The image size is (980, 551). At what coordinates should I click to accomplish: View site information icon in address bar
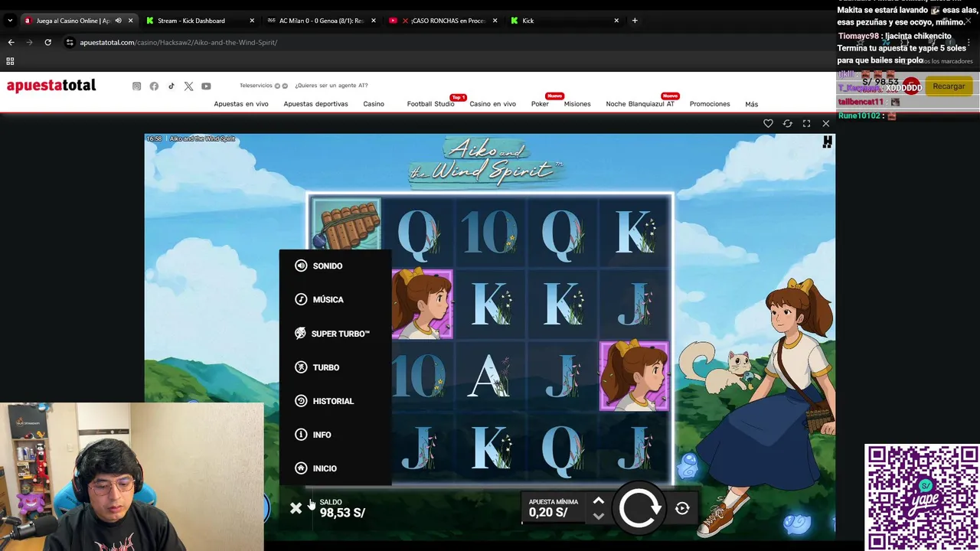[70, 42]
